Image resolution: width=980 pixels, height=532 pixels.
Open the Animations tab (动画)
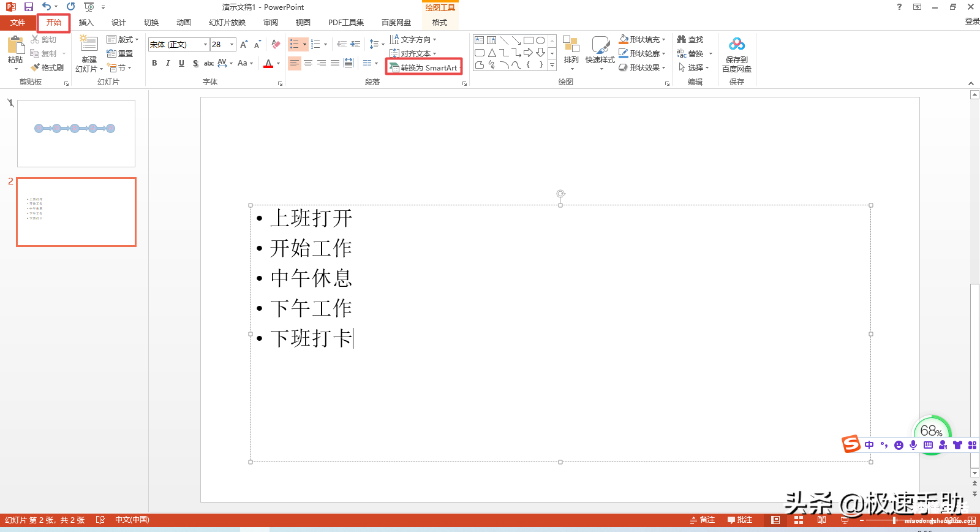[184, 23]
